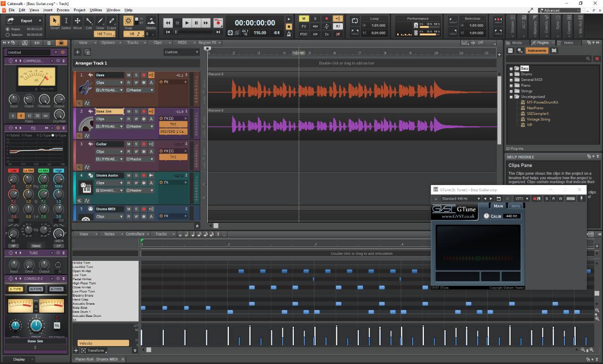The height and width of the screenshot is (364, 603).
Task: Start playback with the Play button
Action: point(187,23)
